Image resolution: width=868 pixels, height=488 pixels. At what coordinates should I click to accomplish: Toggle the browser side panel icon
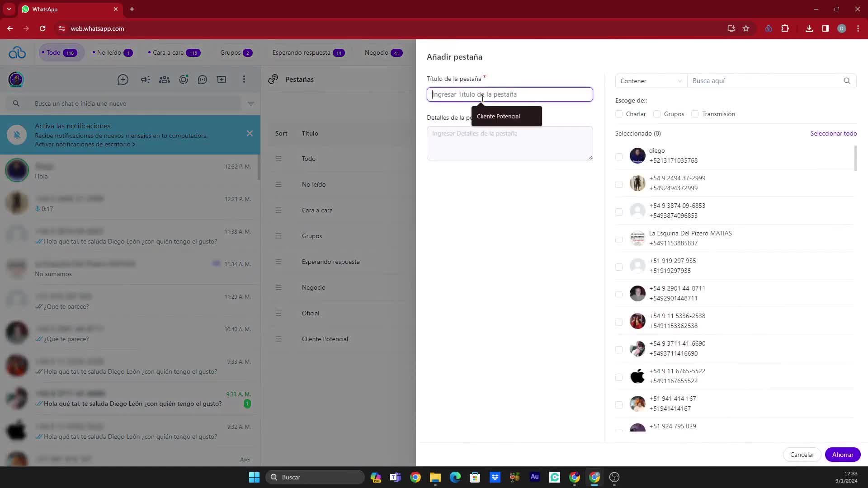pos(826,28)
